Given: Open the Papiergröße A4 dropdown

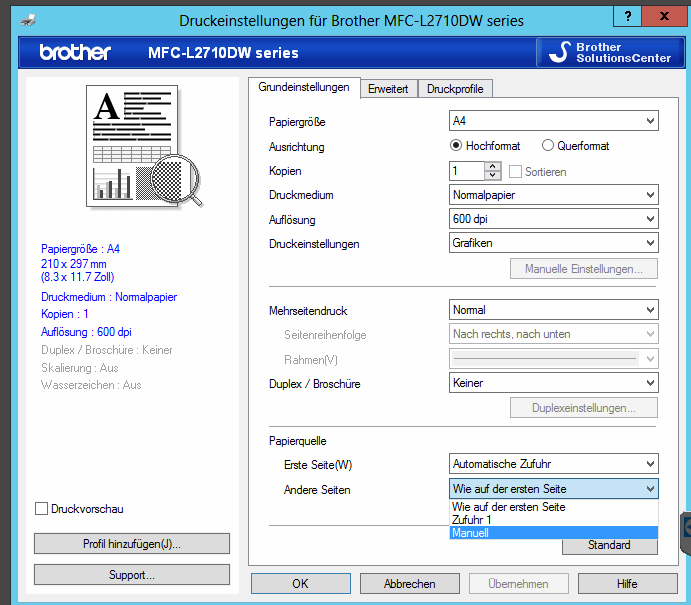Looking at the screenshot, I should tap(554, 121).
